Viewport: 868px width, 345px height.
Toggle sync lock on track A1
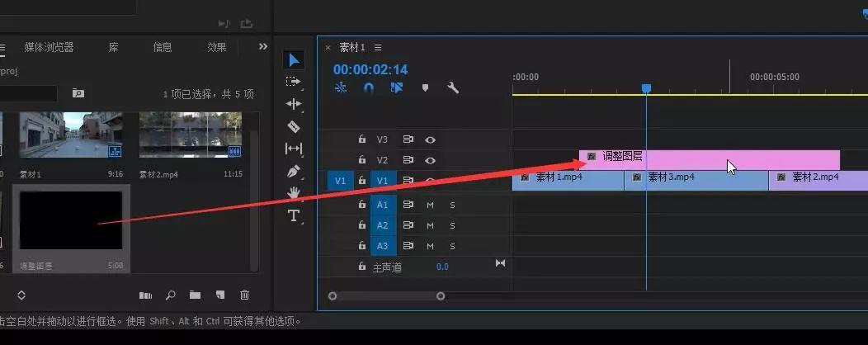coord(408,205)
